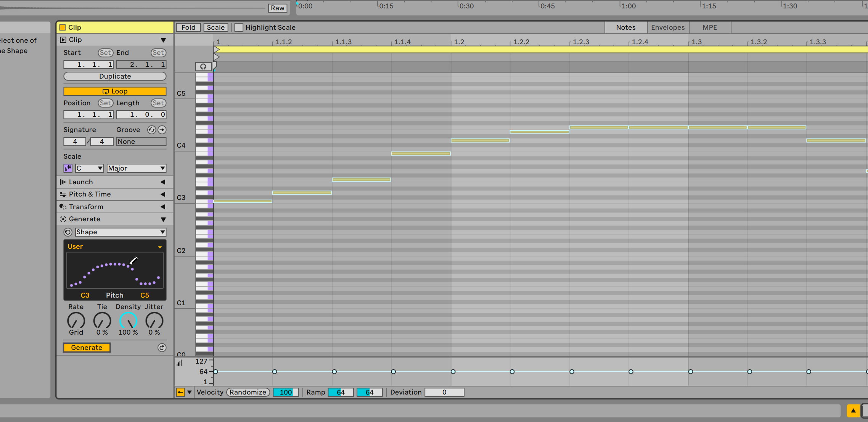Click the loop start triangle marker
Image resolution: width=868 pixels, height=422 pixels.
point(217,50)
